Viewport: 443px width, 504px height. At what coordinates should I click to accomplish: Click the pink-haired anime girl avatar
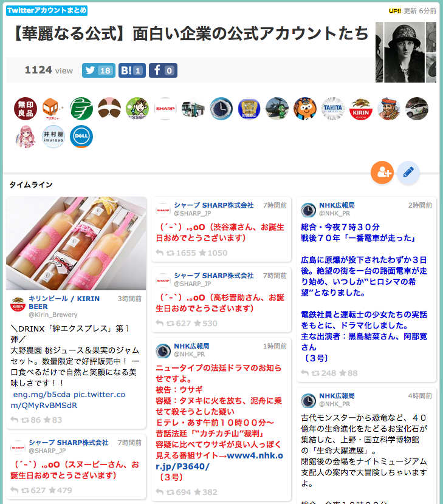point(26,137)
